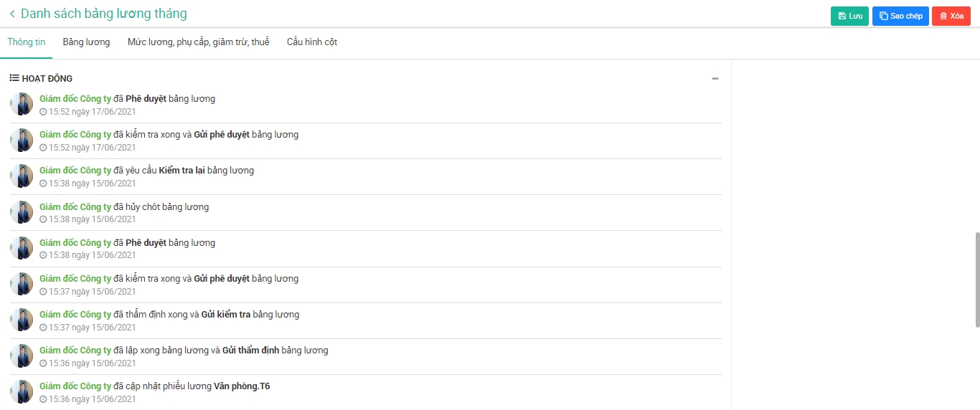Select the Thông tin tab
Image resolution: width=980 pixels, height=410 pixels.
pos(26,42)
